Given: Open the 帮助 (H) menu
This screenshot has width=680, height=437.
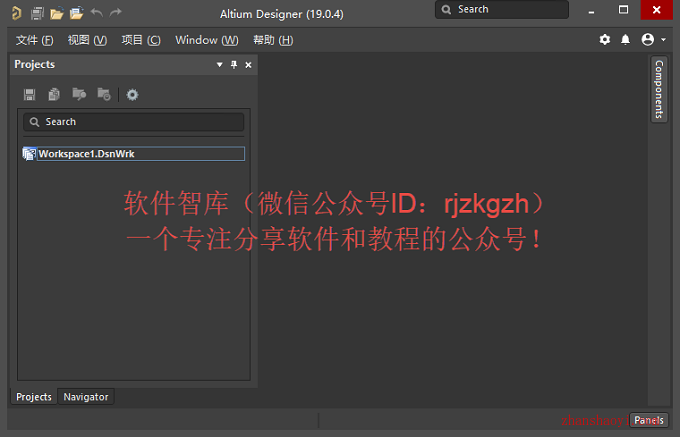Looking at the screenshot, I should point(273,40).
